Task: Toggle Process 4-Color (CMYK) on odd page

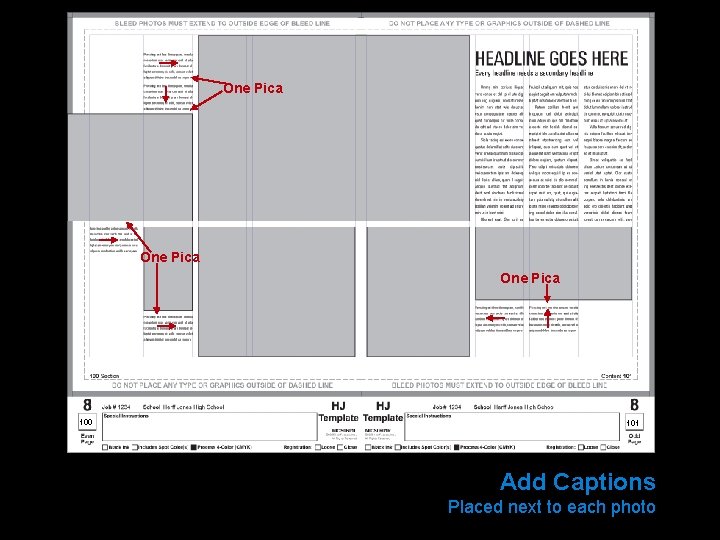Action: point(456,447)
